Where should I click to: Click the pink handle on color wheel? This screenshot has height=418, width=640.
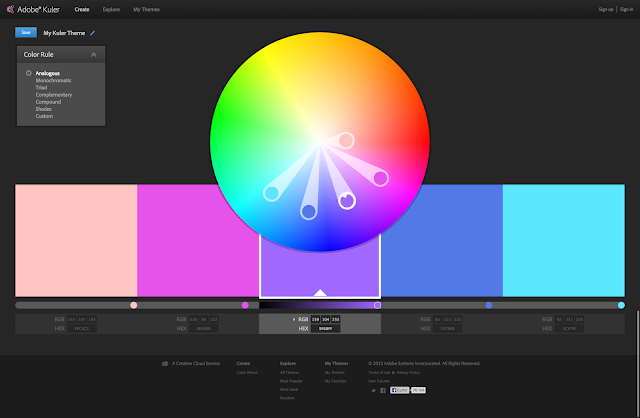tap(346, 140)
